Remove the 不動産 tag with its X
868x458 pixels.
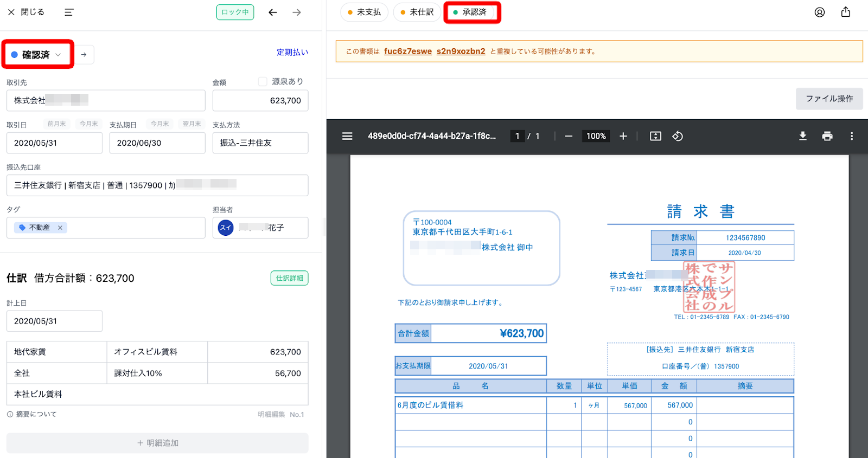coord(60,228)
